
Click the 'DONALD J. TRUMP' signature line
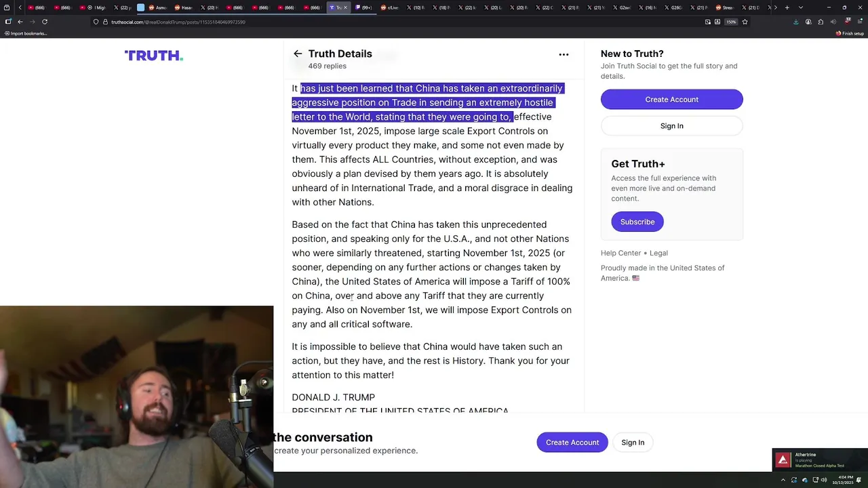point(333,397)
